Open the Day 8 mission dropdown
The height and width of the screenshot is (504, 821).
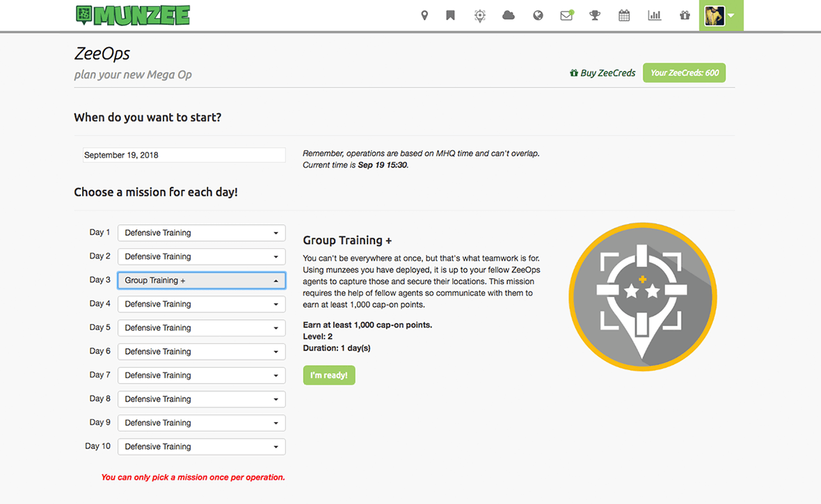[202, 399]
